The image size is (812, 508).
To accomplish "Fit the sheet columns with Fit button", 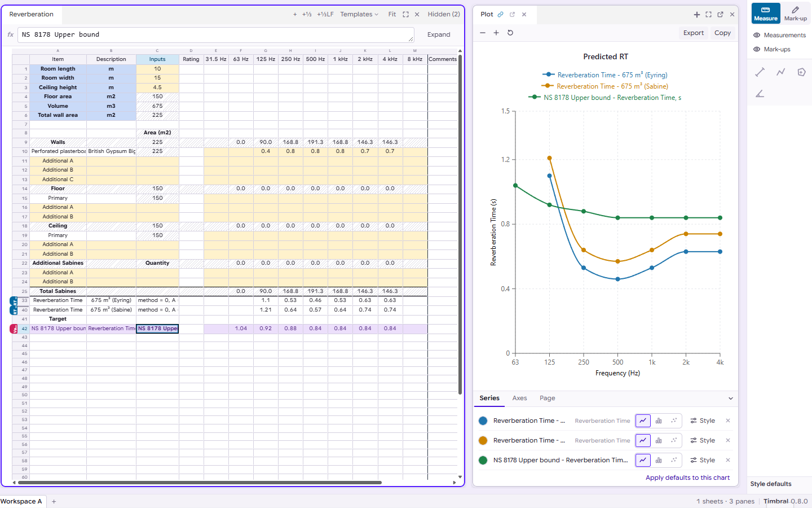I will [392, 15].
